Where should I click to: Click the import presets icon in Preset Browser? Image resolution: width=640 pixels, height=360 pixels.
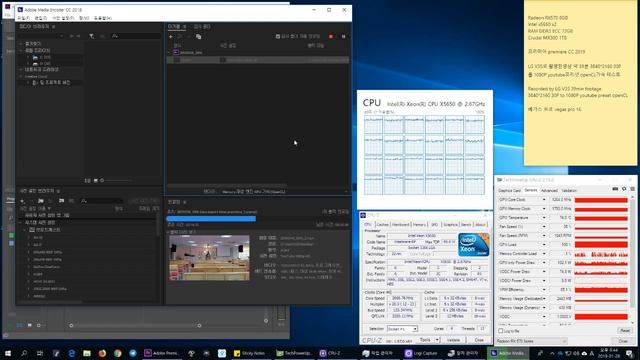point(61,201)
